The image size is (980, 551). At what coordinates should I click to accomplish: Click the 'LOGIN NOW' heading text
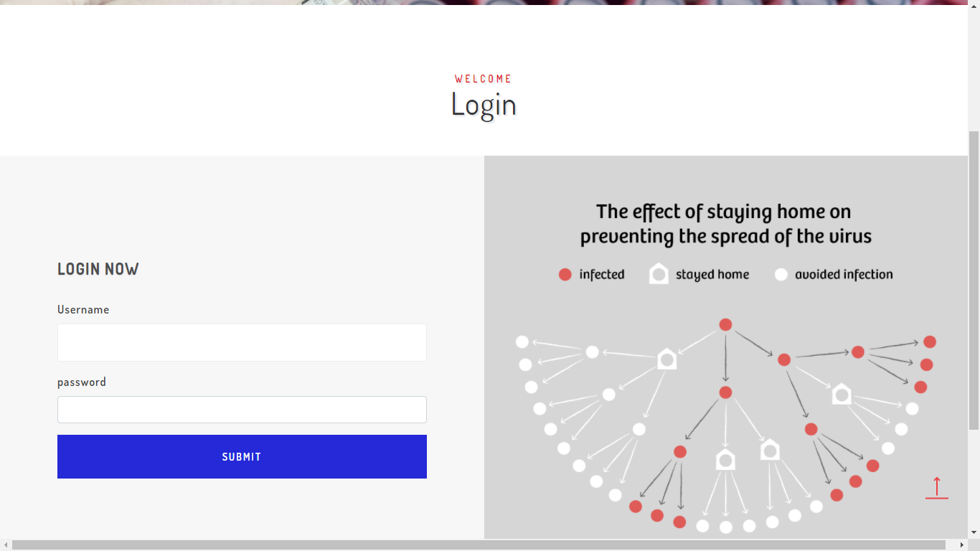(x=98, y=269)
